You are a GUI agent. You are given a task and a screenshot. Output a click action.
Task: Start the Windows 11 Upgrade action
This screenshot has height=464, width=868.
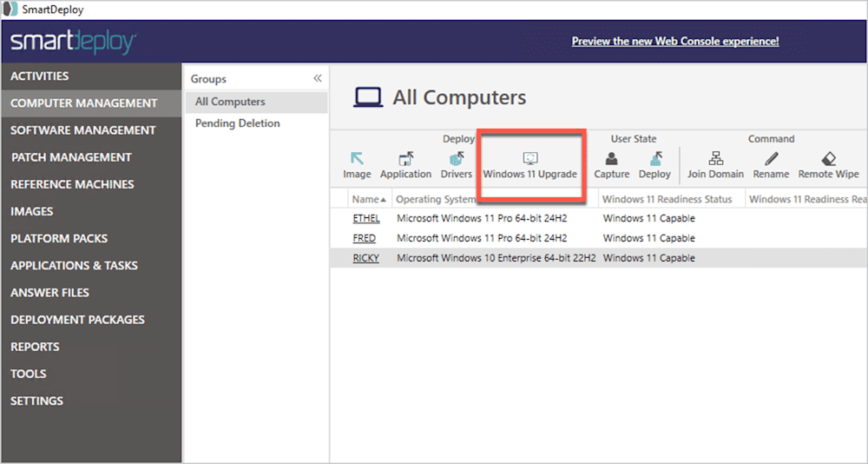pyautogui.click(x=529, y=165)
